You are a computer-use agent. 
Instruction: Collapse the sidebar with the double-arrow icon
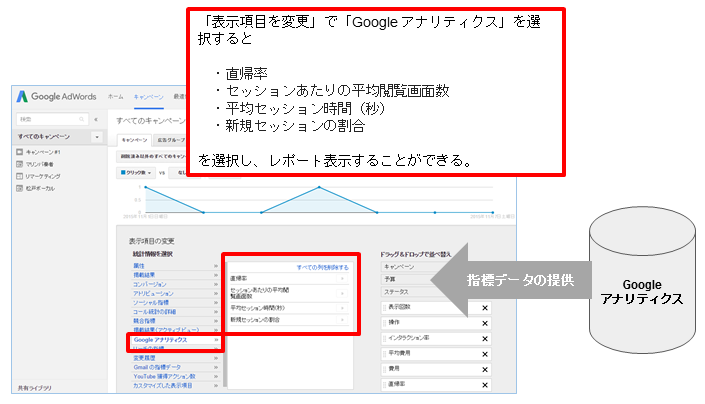95,118
